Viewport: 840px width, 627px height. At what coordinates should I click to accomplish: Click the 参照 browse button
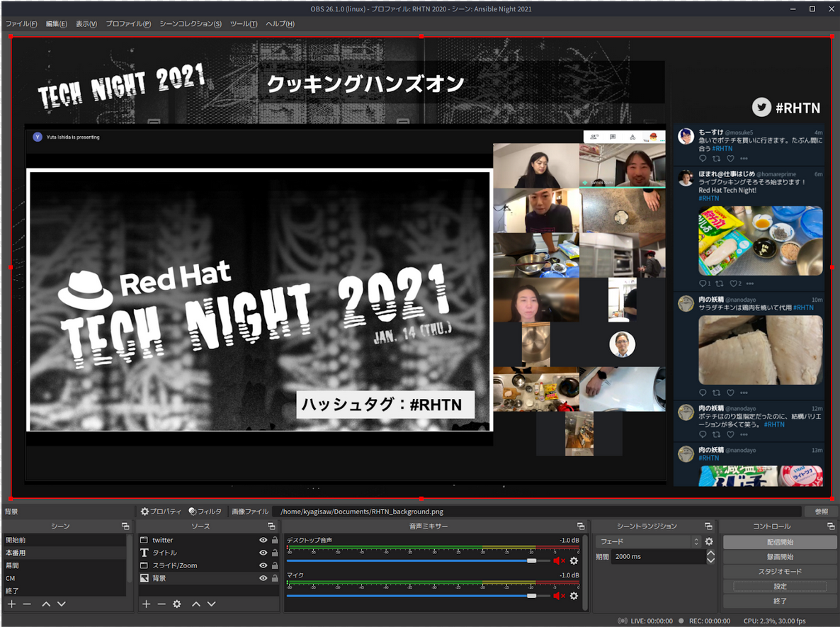pyautogui.click(x=822, y=512)
